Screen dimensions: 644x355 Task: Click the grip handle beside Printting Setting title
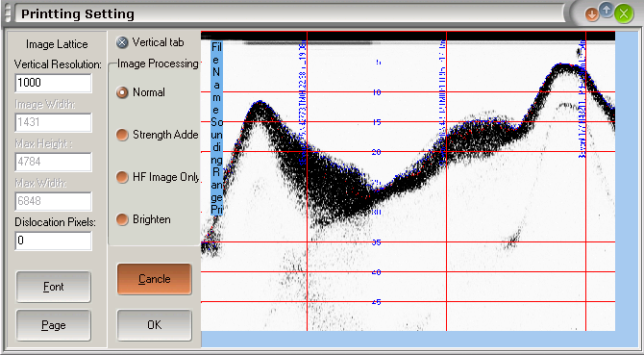pyautogui.click(x=8, y=14)
